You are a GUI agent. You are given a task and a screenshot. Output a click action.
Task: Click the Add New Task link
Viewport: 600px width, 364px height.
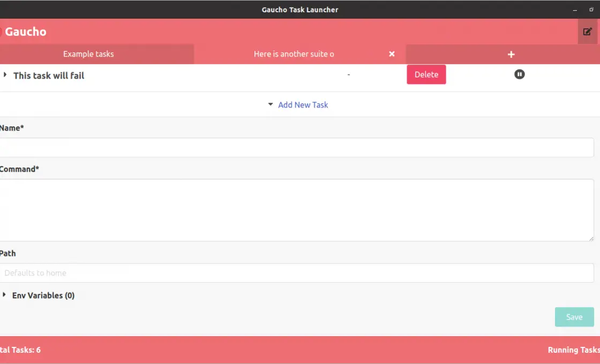click(x=303, y=105)
